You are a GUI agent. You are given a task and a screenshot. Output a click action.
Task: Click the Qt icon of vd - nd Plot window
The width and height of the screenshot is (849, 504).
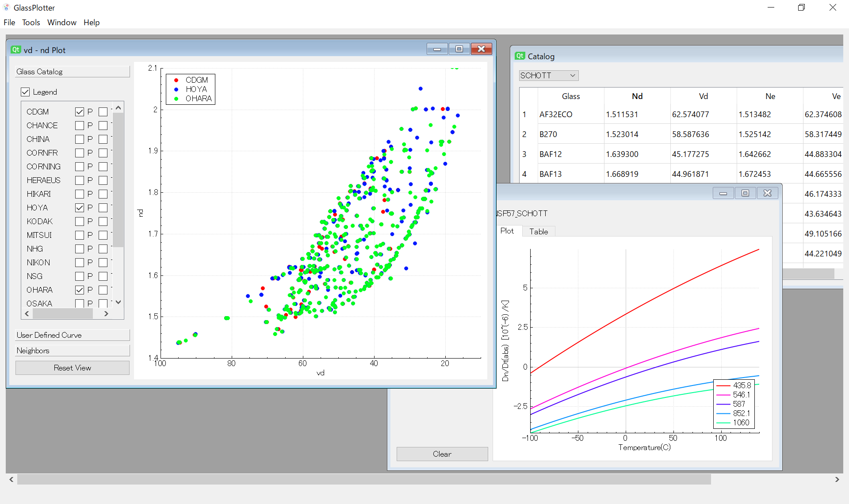click(16, 50)
